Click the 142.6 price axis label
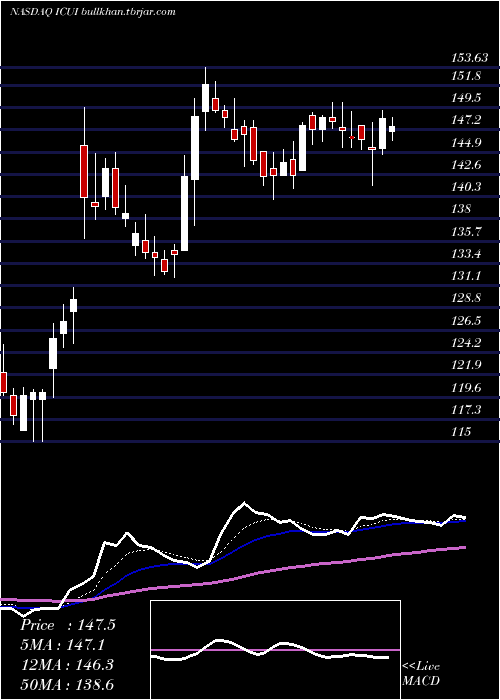The height and width of the screenshot is (700, 500). [466, 165]
